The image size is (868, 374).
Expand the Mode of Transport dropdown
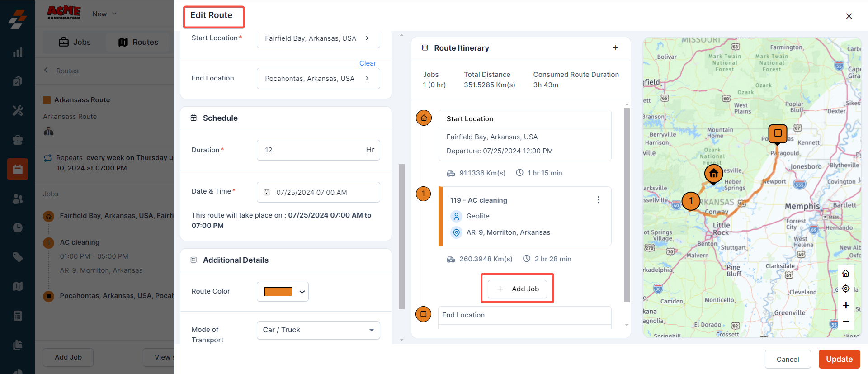pos(371,330)
